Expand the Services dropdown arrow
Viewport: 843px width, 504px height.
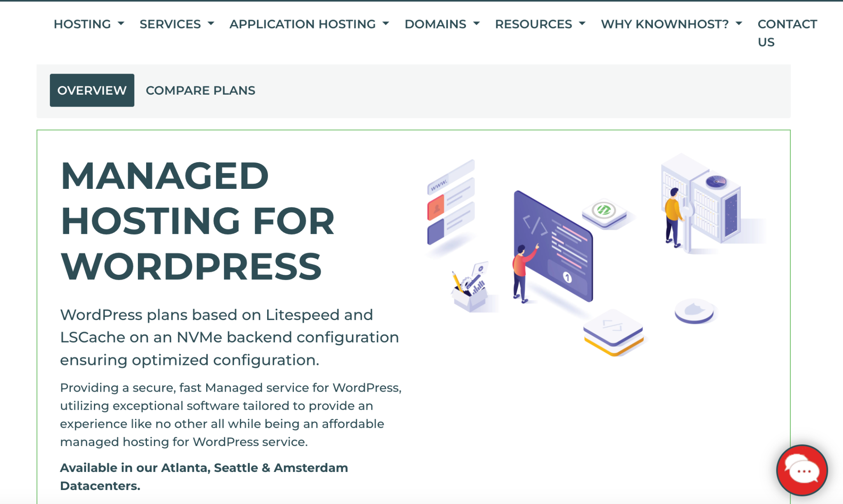211,24
